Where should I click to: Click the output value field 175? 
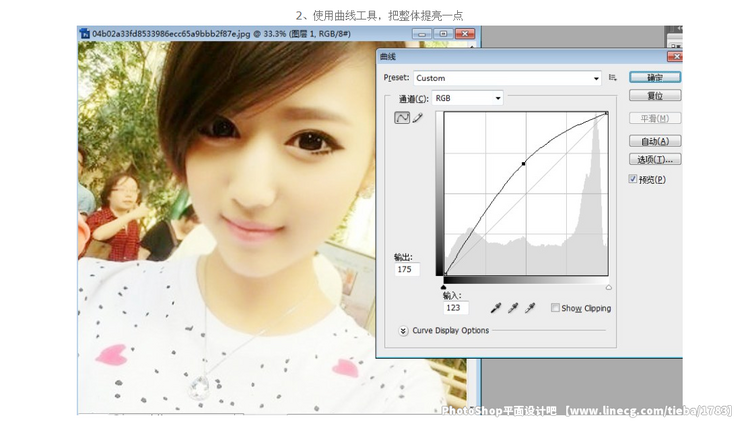click(x=407, y=269)
